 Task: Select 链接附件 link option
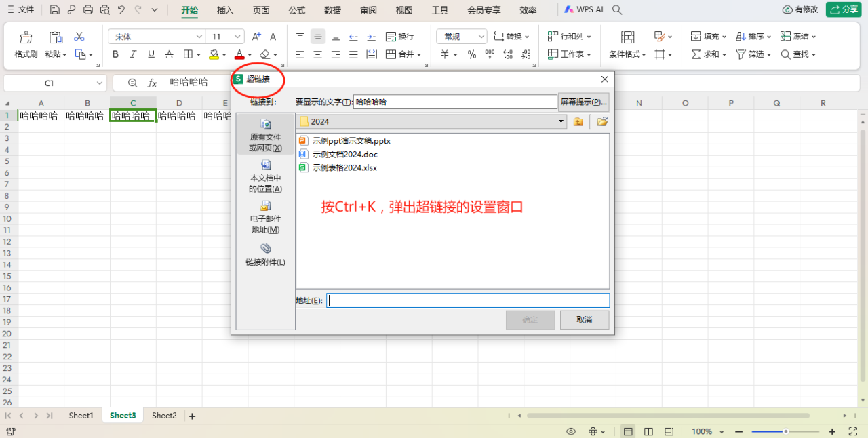266,255
